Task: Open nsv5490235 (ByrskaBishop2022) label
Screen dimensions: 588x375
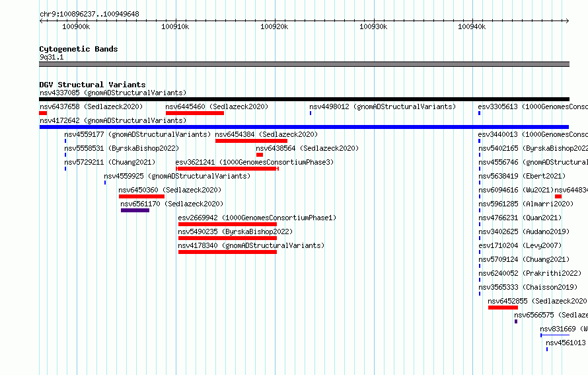Action: pos(235,231)
